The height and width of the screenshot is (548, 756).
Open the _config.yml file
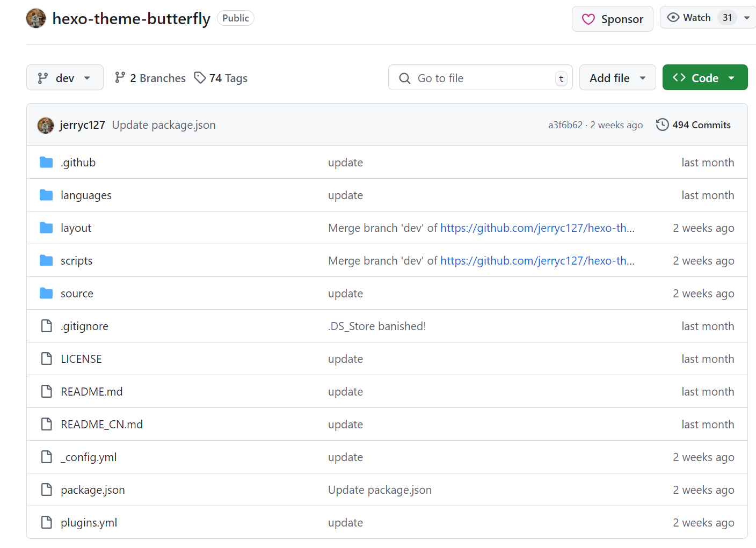(89, 457)
